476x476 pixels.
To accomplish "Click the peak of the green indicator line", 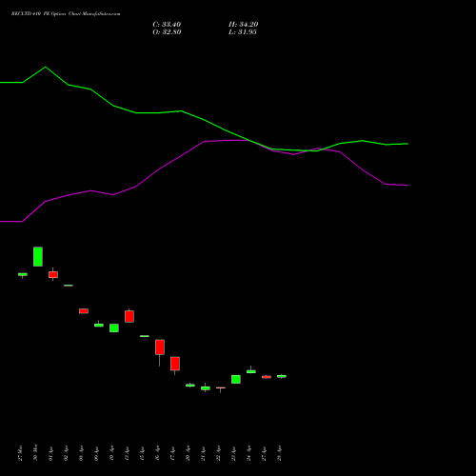I will tap(46, 67).
